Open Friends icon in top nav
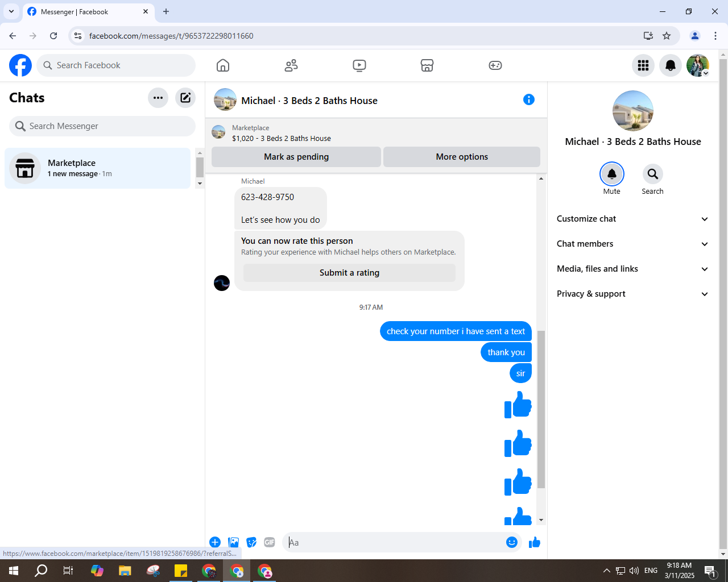This screenshot has height=582, width=728. tap(291, 65)
